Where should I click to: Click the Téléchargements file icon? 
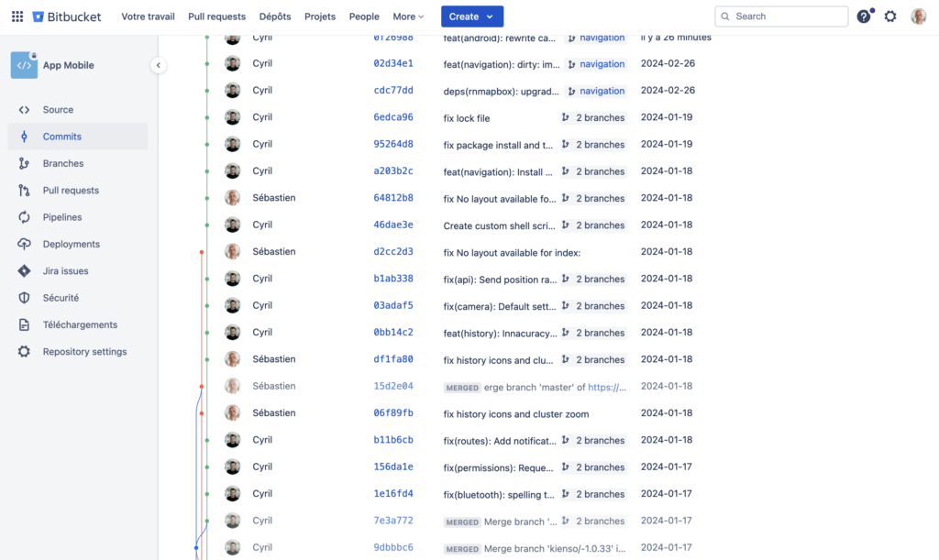point(24,324)
